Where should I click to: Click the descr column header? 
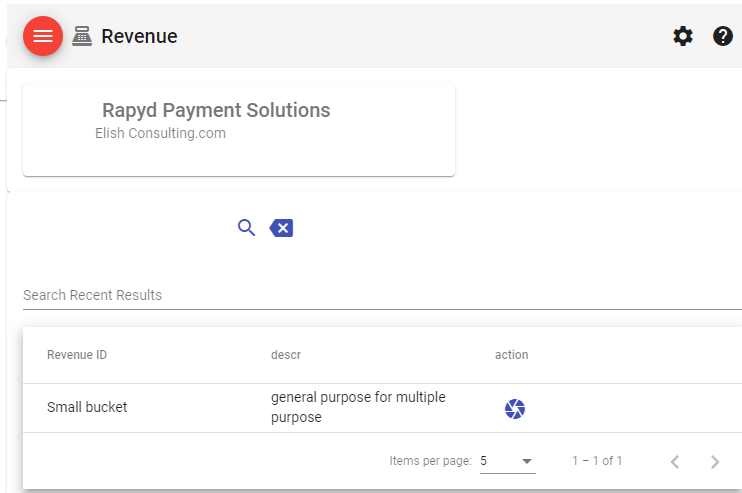point(286,355)
